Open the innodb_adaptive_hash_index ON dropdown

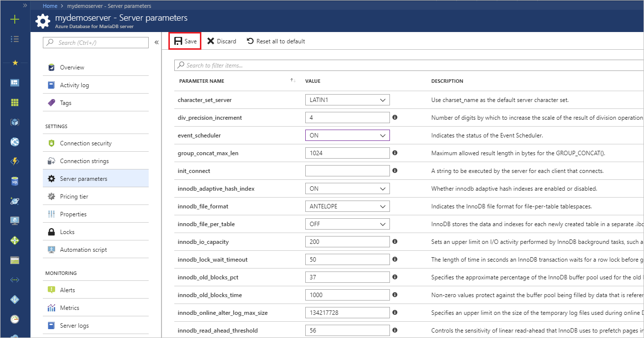(x=348, y=189)
